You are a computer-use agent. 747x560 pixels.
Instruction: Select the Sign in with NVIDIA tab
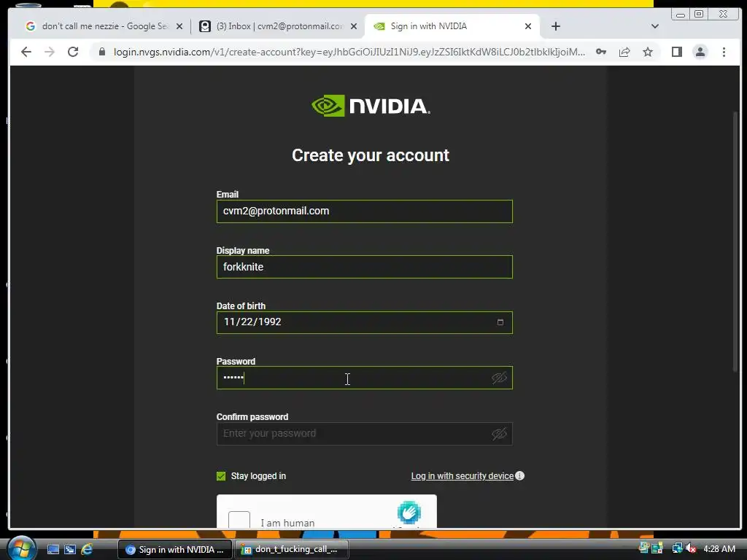point(452,26)
